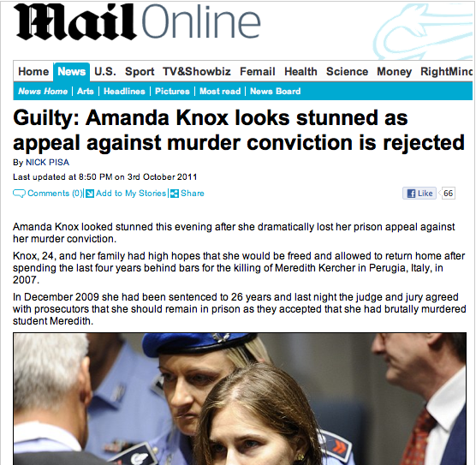The image size is (476, 465).
Task: Click the MailOnline logo
Action: point(137,22)
